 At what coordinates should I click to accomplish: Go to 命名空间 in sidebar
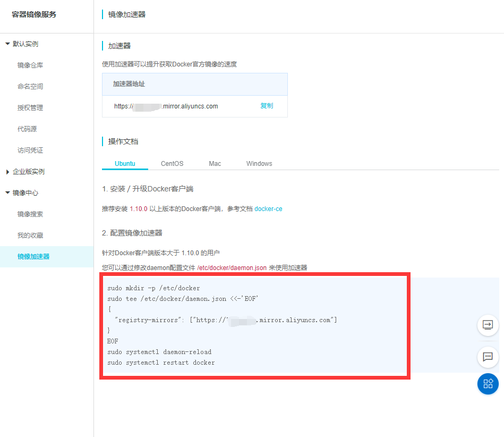[30, 87]
